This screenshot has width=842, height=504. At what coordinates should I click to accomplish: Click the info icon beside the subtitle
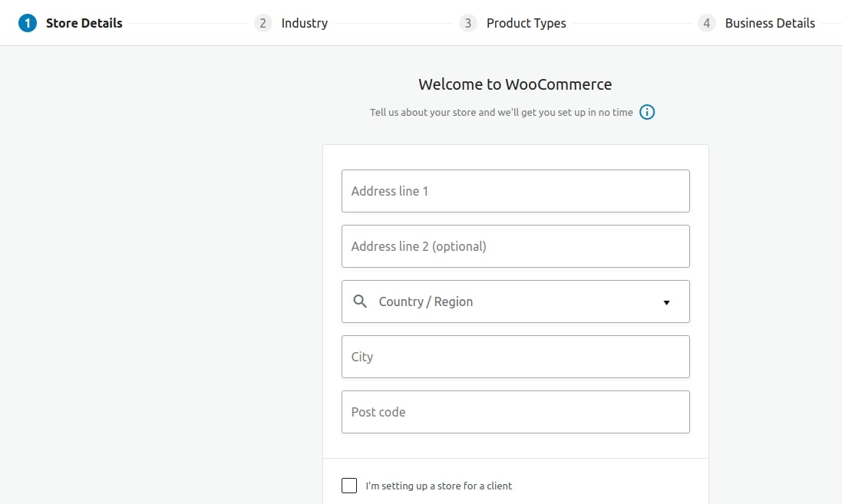pos(646,112)
